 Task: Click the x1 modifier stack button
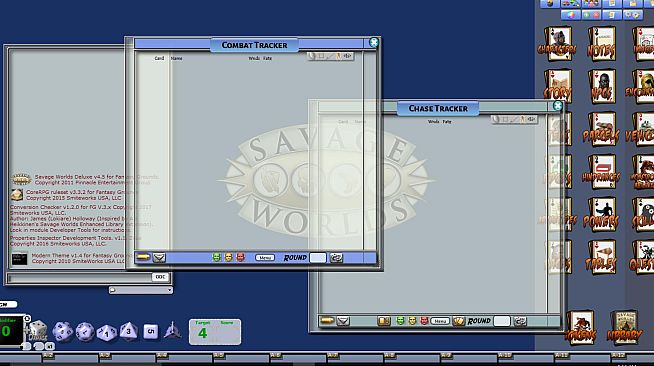(50, 346)
